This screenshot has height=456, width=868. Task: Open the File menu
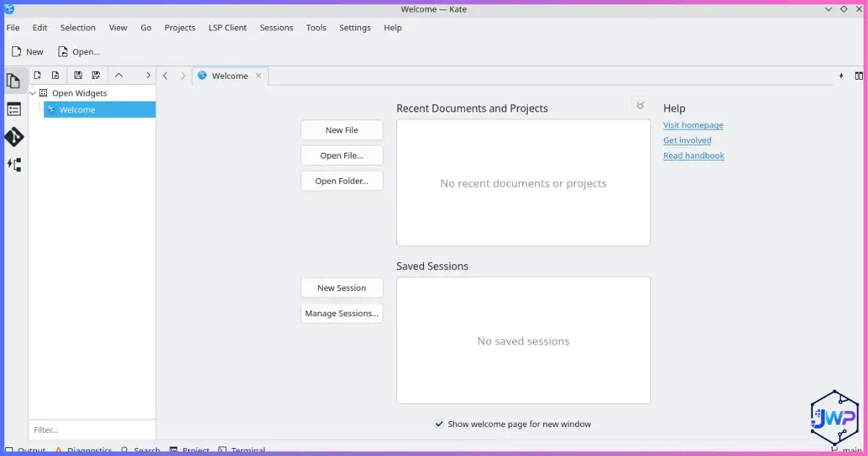pos(13,28)
